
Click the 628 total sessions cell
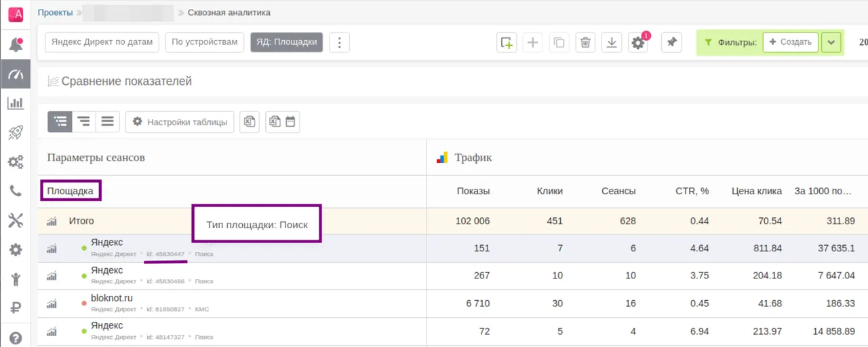click(628, 221)
